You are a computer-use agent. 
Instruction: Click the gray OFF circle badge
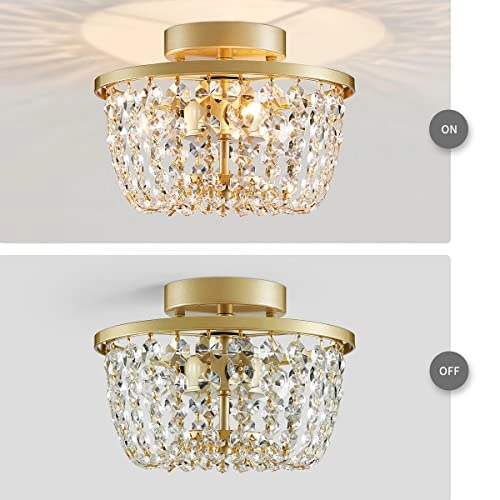pos(448,371)
